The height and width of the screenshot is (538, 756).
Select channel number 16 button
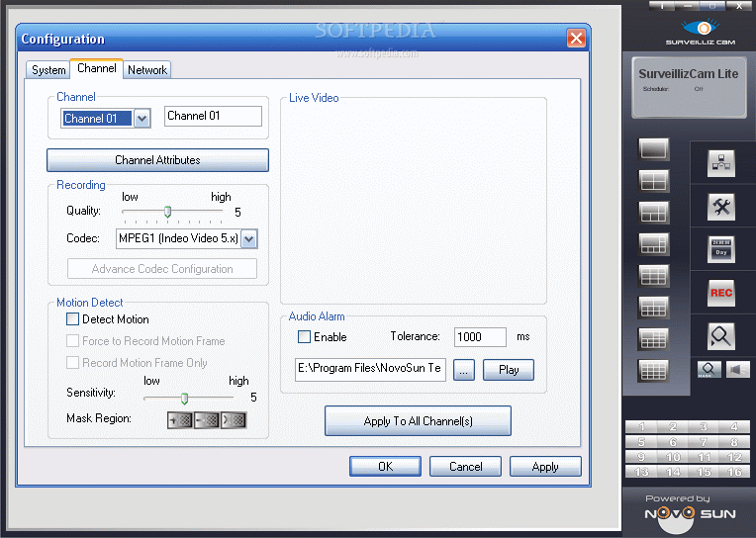(x=734, y=472)
